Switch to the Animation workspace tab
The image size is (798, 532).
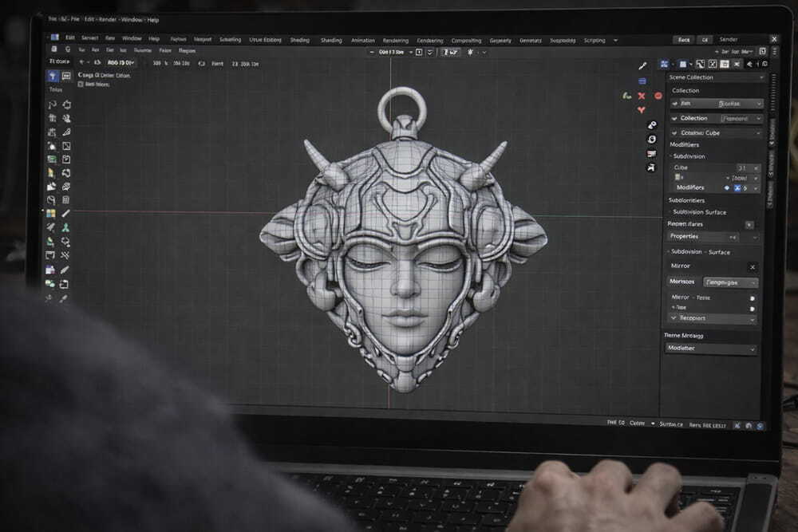click(363, 40)
